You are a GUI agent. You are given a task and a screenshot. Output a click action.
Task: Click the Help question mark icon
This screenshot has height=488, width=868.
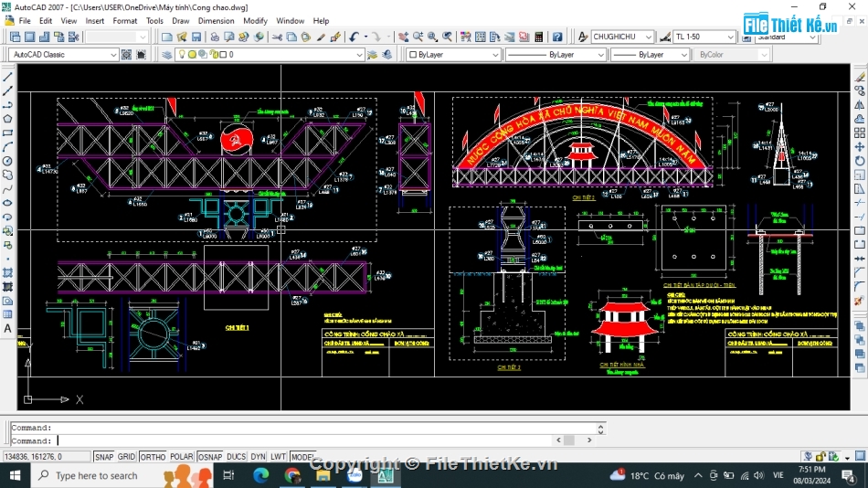[557, 37]
